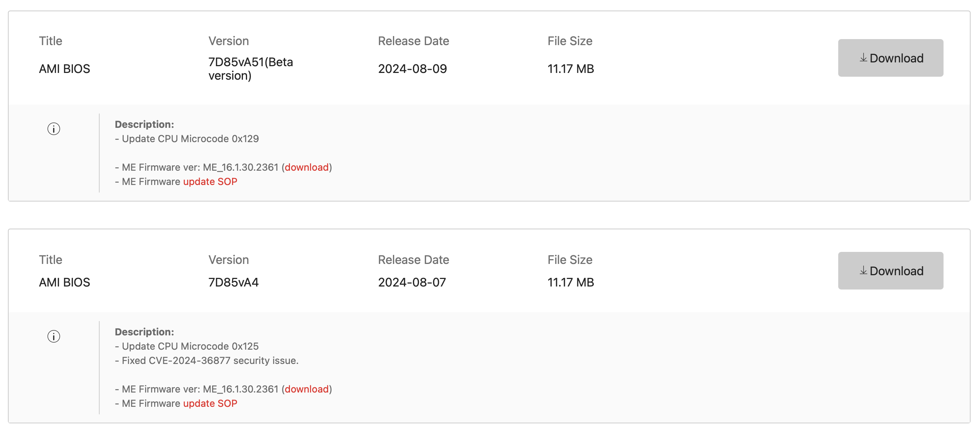Click the line Update CPU Microcode 0x125

click(x=187, y=346)
